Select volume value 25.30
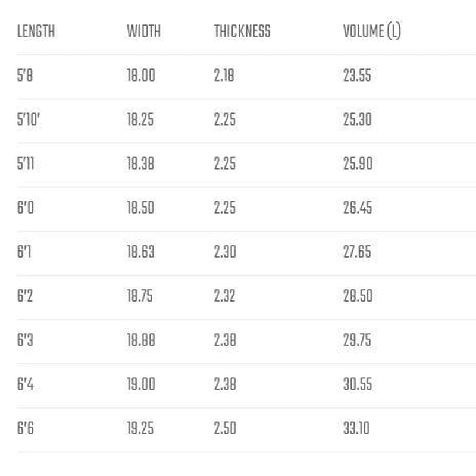Screen dimensions: 476x476 point(357,120)
